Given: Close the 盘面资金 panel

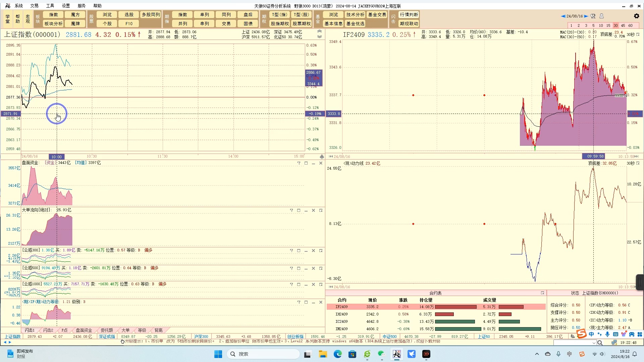Looking at the screenshot, I should tap(321, 163).
